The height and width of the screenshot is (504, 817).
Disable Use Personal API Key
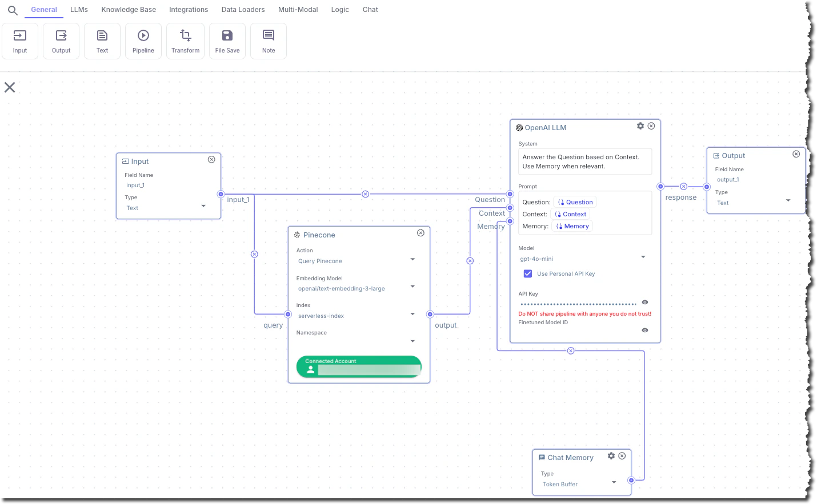[527, 273]
